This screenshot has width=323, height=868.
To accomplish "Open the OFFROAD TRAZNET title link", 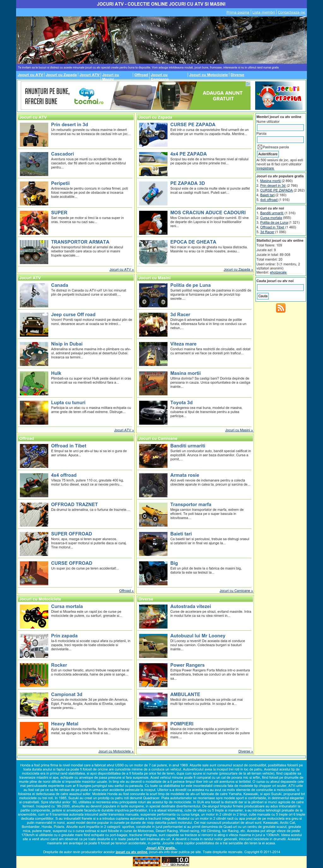I will coord(74,505).
